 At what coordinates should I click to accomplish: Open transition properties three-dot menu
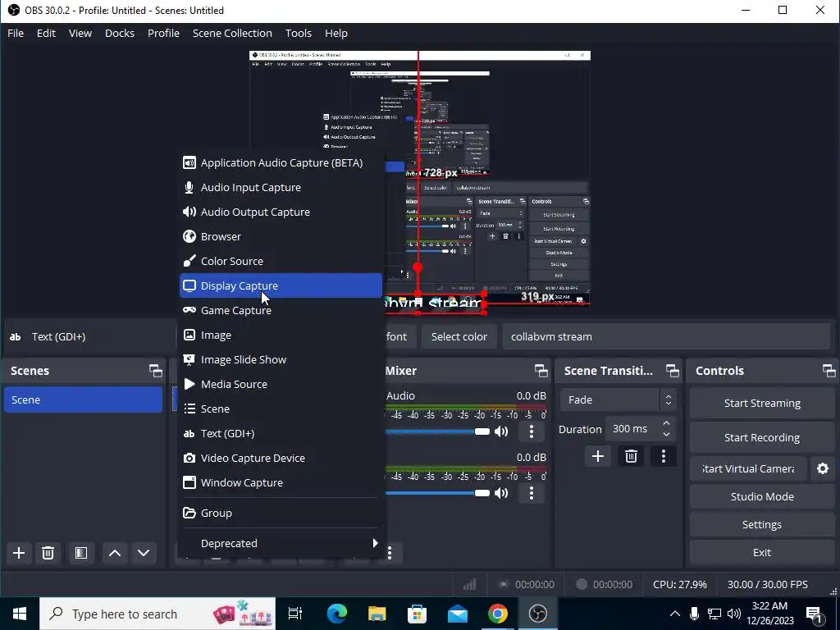[x=664, y=456]
